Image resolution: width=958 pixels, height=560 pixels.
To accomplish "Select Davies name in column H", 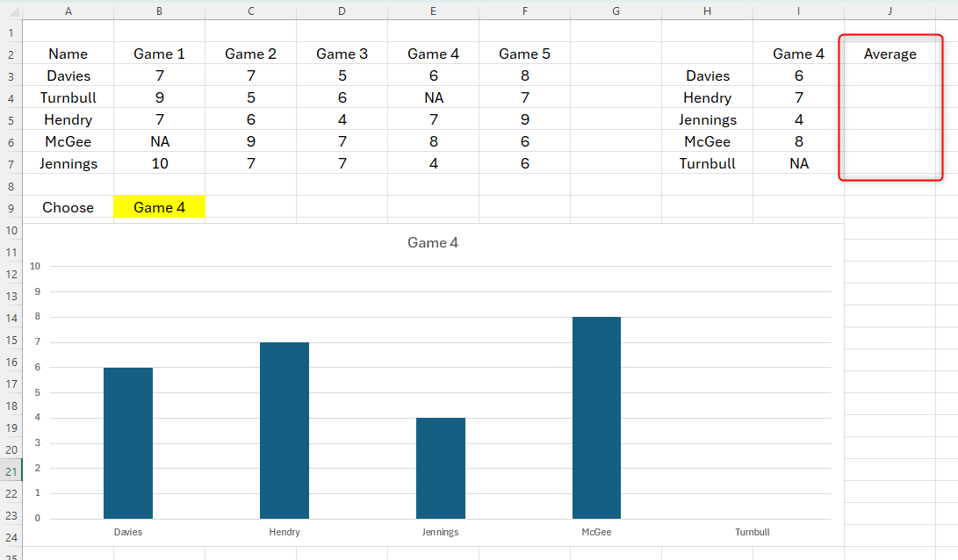I will [x=708, y=75].
